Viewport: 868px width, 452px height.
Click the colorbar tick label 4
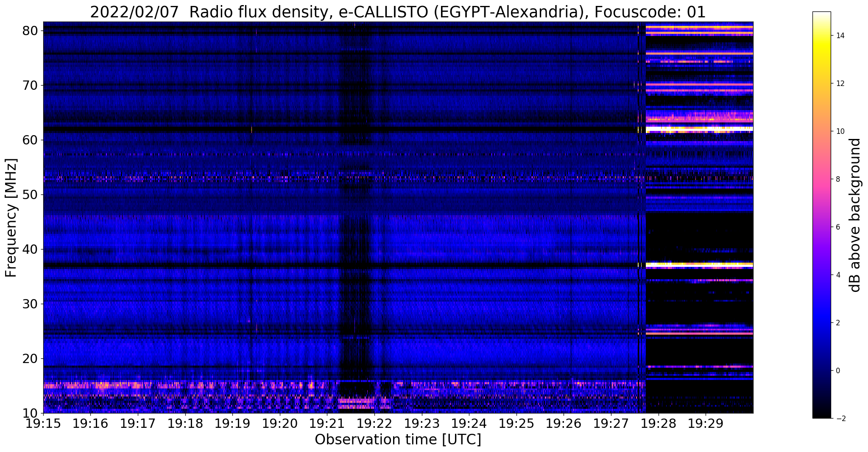pyautogui.click(x=837, y=275)
